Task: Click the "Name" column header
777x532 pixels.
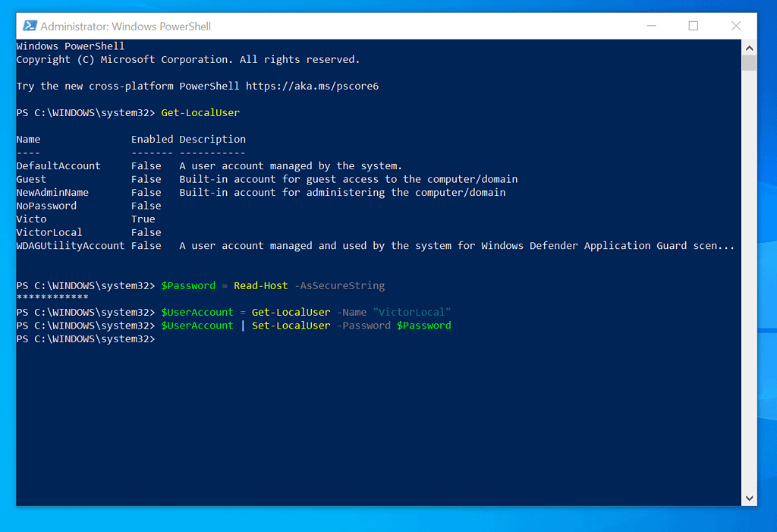Action: tap(28, 140)
